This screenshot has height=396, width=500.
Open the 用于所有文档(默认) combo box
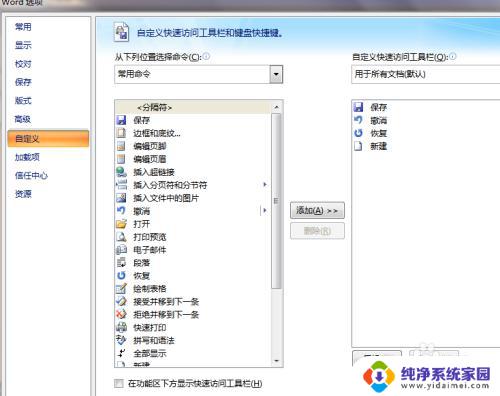[426, 74]
